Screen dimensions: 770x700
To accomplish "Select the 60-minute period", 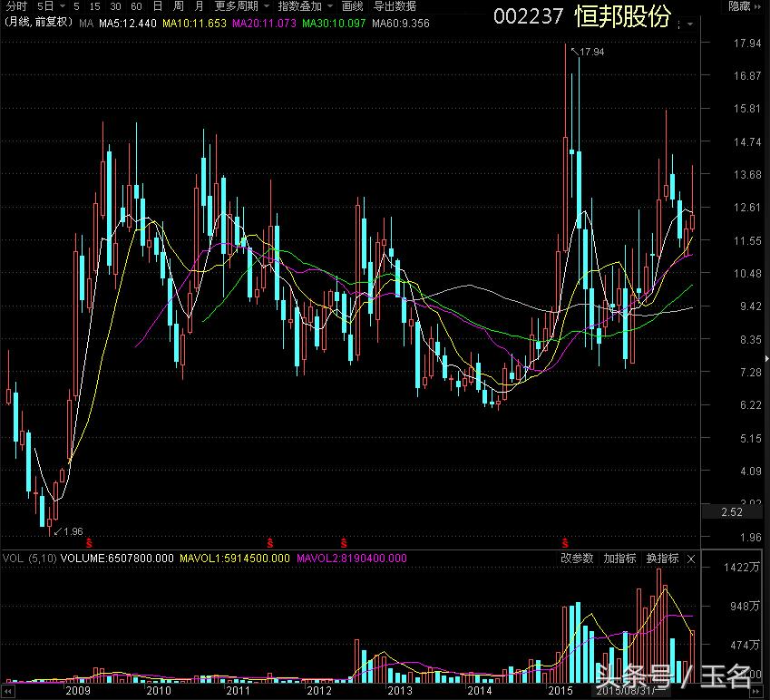I will [136, 6].
